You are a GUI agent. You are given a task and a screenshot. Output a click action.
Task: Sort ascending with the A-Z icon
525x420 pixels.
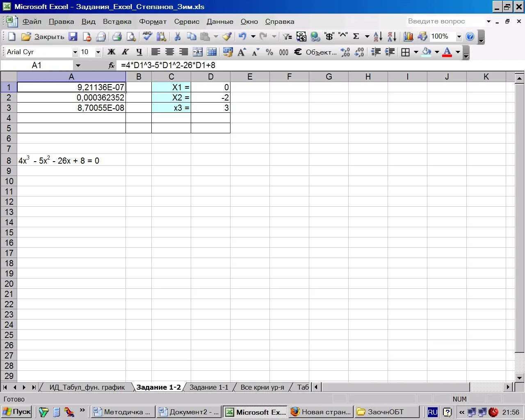(x=378, y=37)
